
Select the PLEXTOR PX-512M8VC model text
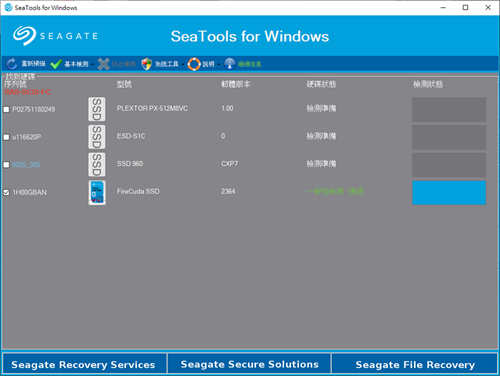tap(152, 108)
